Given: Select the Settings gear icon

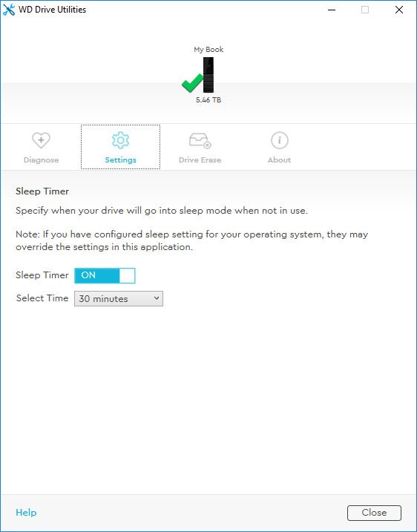Looking at the screenshot, I should (120, 140).
